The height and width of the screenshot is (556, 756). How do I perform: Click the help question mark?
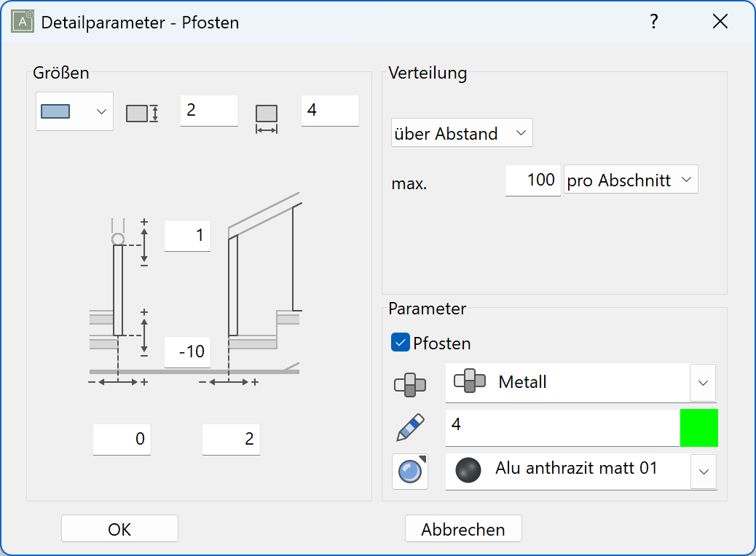click(x=653, y=21)
